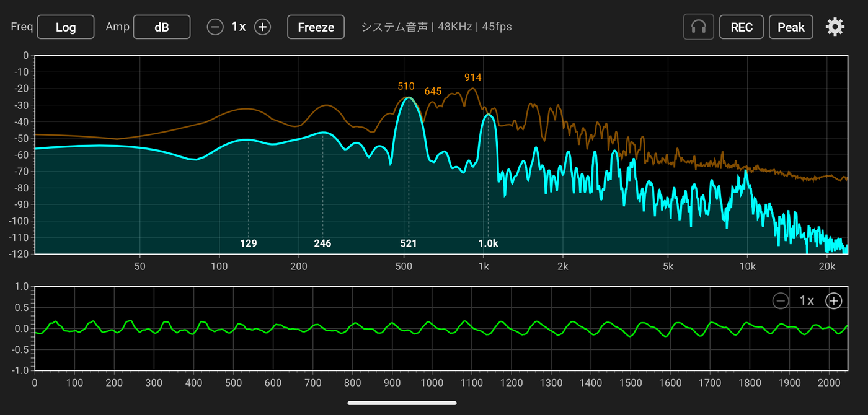This screenshot has height=415, width=868.
Task: Click the 10k frequency axis label
Action: [748, 266]
